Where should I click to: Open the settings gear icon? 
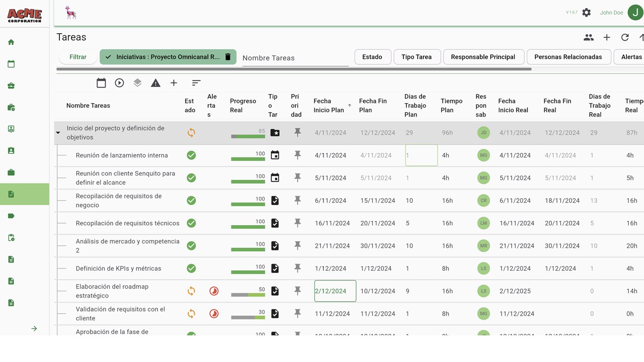pos(586,13)
